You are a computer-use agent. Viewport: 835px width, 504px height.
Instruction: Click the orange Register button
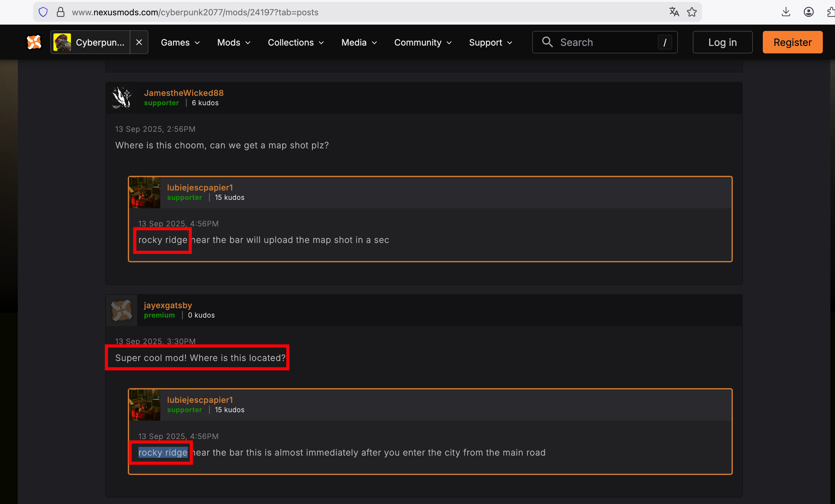792,42
